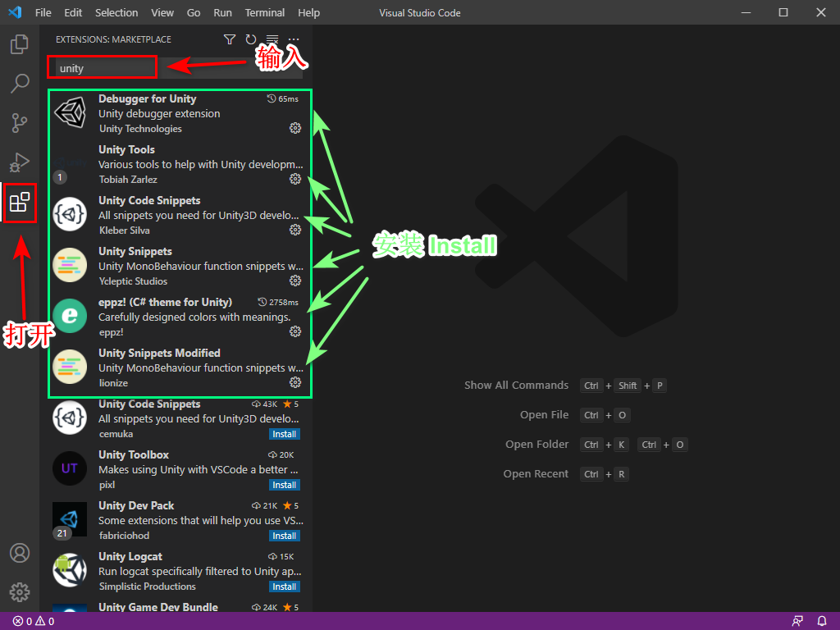Open the Search view in activity bar
The height and width of the screenshot is (630, 840).
[x=20, y=84]
